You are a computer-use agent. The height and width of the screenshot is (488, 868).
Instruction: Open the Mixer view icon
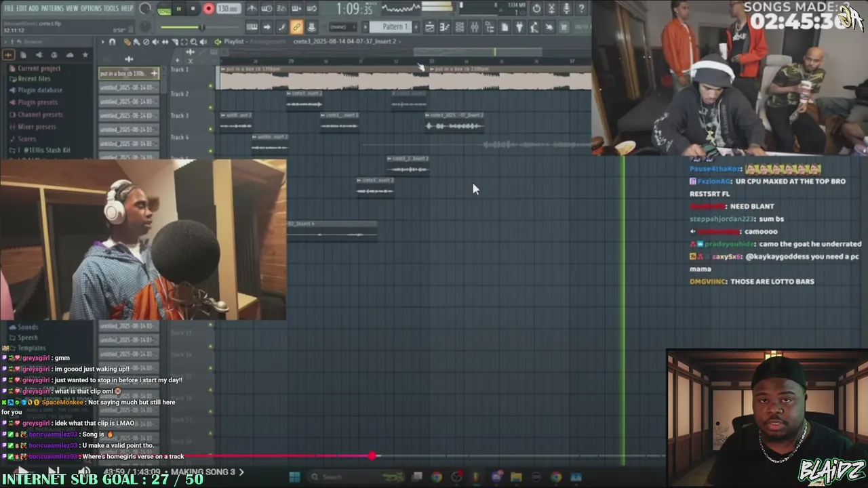coord(475,27)
